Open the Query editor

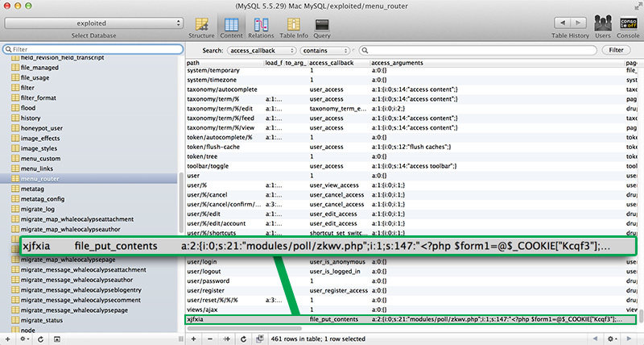coord(322,28)
